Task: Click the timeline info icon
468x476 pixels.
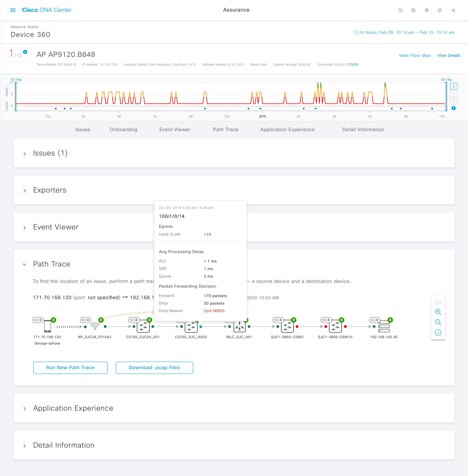Action: coord(453,108)
